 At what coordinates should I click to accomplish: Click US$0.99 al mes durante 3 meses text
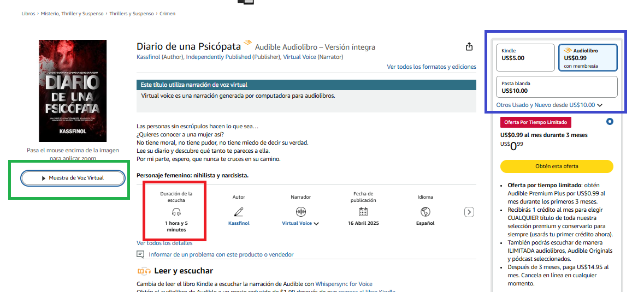pyautogui.click(x=544, y=135)
